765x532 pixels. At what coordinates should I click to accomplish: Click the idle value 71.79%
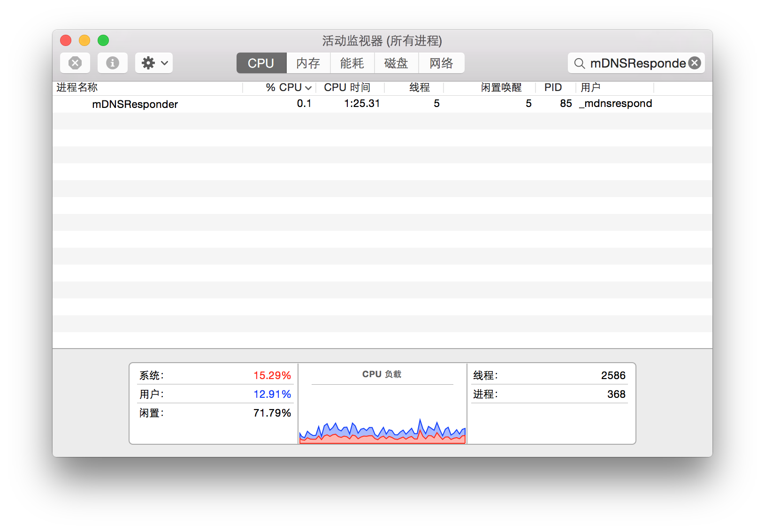[272, 413]
